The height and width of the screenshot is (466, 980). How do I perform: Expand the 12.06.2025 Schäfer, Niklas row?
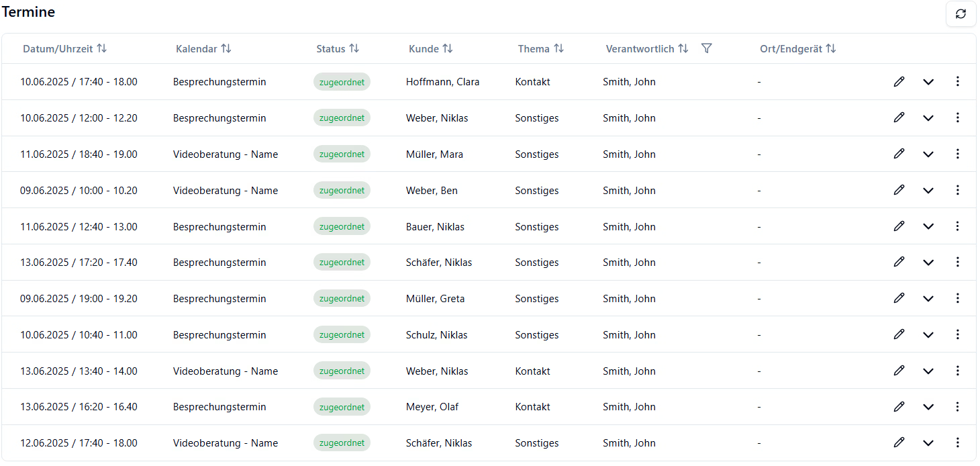click(928, 443)
